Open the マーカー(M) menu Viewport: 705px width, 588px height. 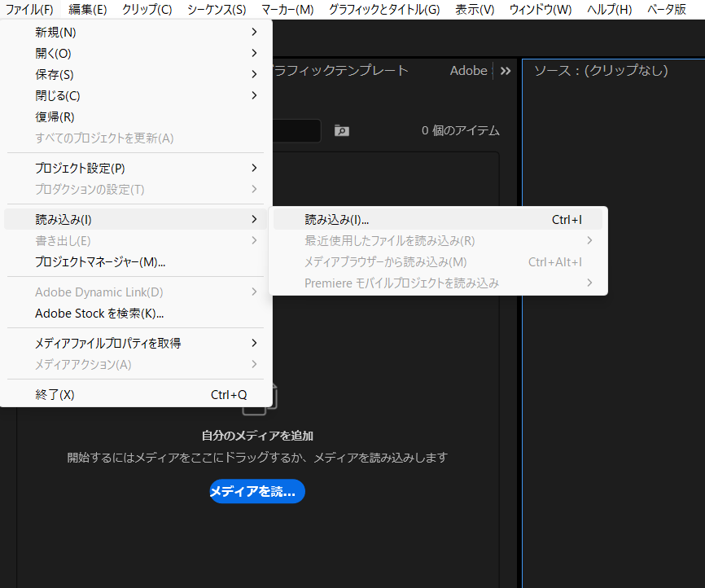click(x=287, y=10)
